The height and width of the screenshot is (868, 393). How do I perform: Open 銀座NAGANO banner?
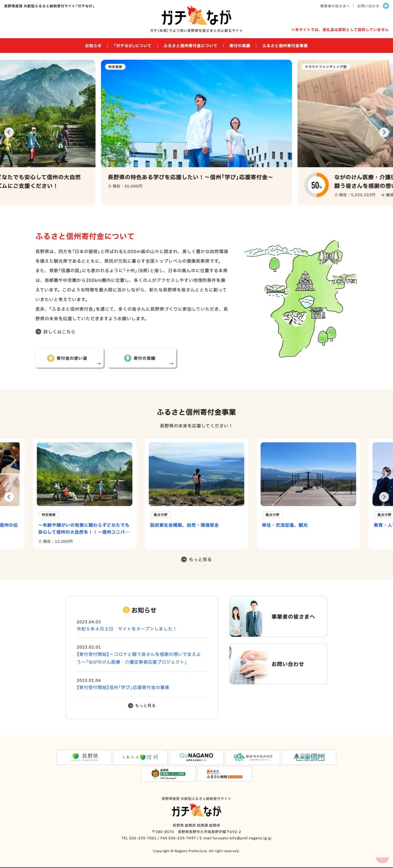[253, 757]
